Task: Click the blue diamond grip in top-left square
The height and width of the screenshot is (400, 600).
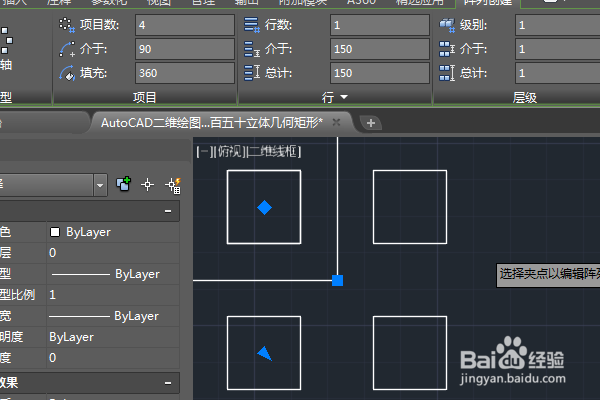Action: pos(264,207)
